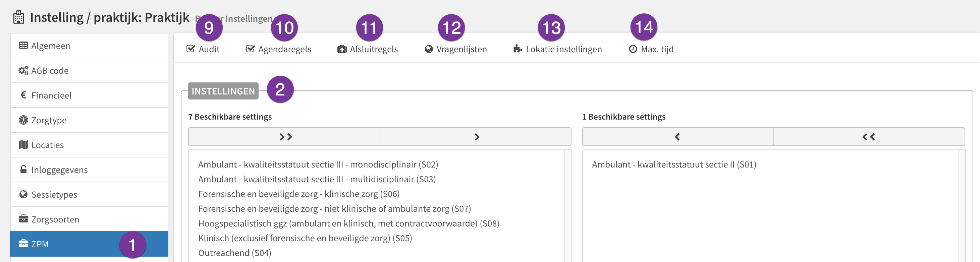Screen dimensions: 980x262
Task: Click the gears icon next to AGB code
Action: point(23,70)
